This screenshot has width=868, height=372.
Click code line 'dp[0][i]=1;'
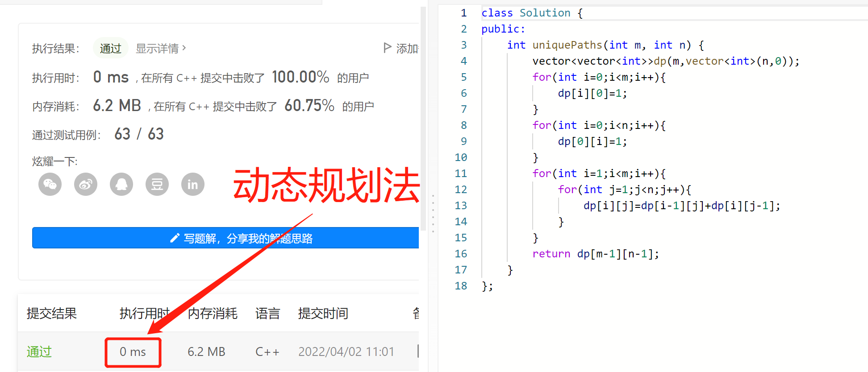click(593, 141)
